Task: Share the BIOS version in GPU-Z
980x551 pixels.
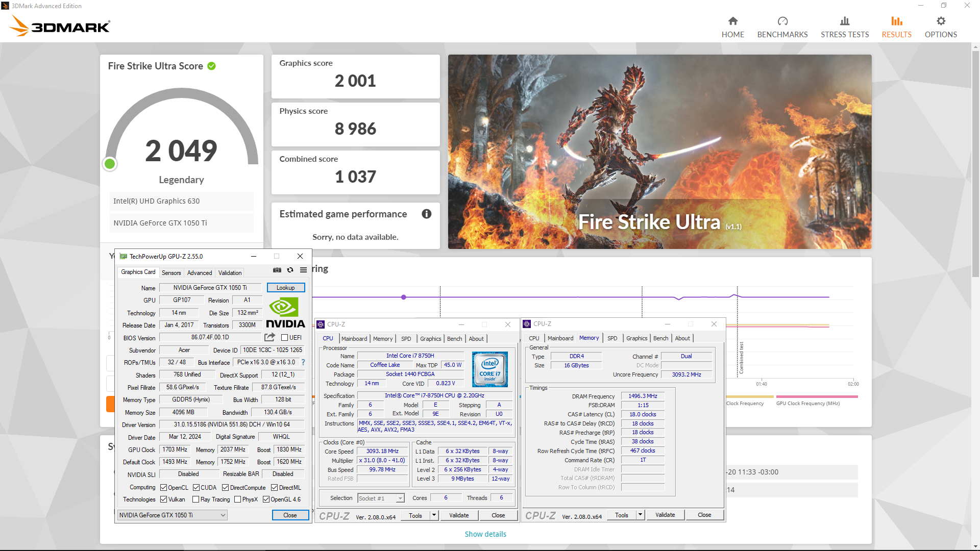Action: pos(269,337)
